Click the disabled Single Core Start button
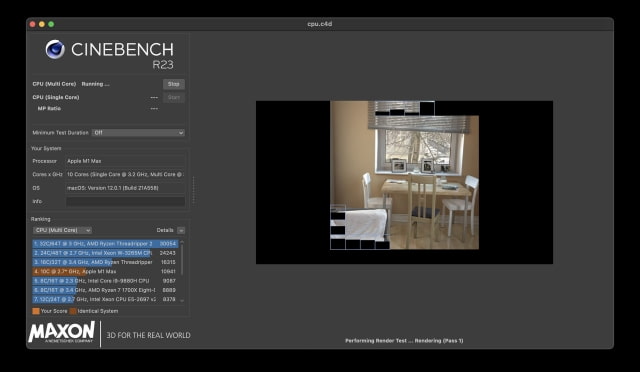The width and height of the screenshot is (640, 372). pos(174,97)
